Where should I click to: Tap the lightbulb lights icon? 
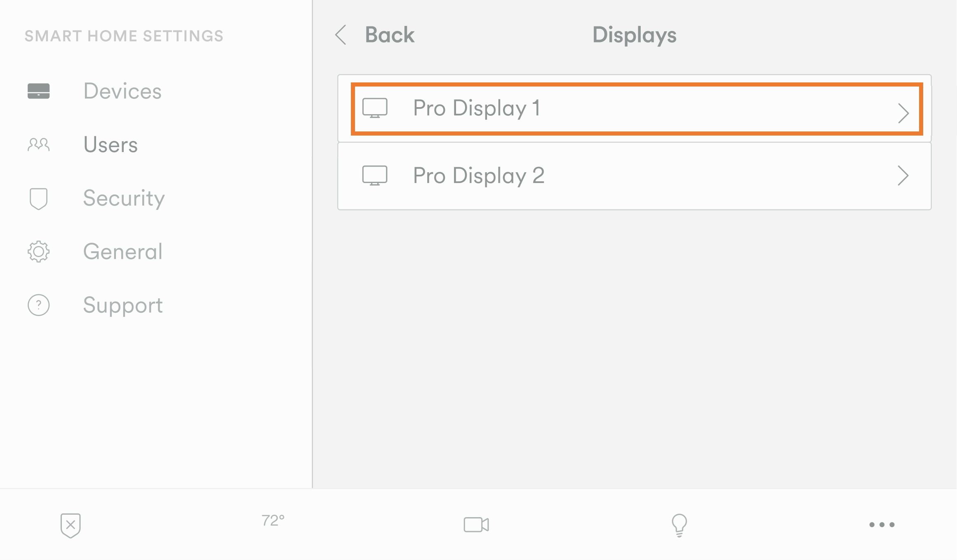(x=679, y=525)
